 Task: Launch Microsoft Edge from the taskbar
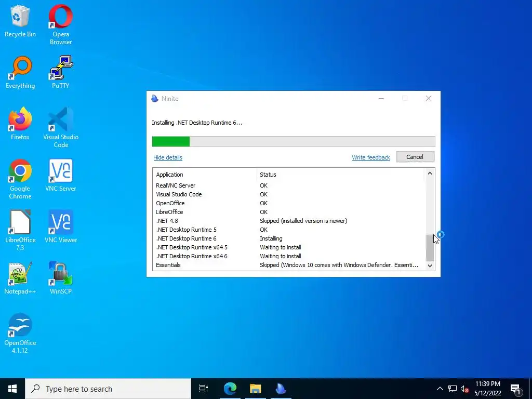(x=230, y=389)
